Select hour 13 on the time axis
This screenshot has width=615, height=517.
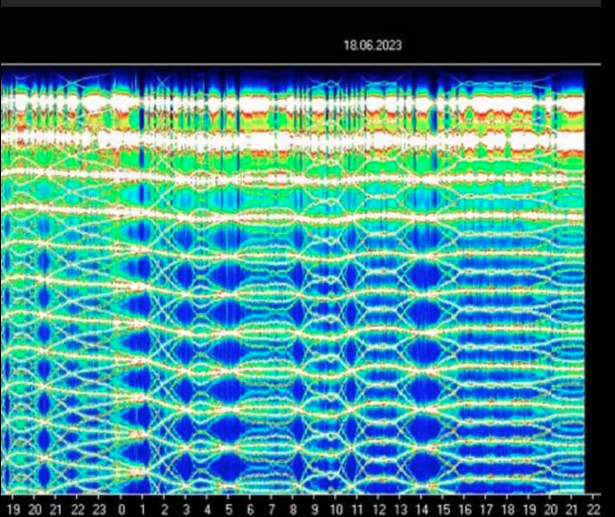coord(400,508)
